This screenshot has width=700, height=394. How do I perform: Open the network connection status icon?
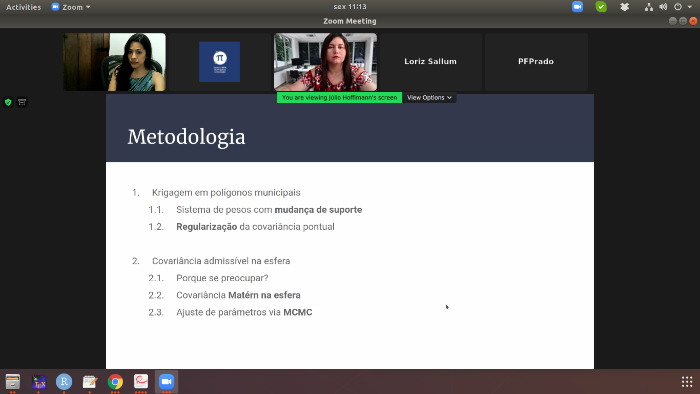click(649, 7)
